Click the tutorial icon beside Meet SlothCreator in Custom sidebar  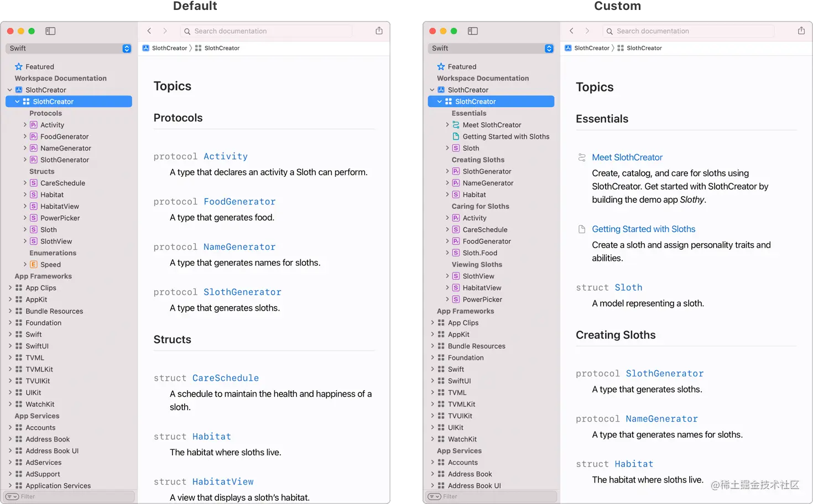(x=456, y=125)
